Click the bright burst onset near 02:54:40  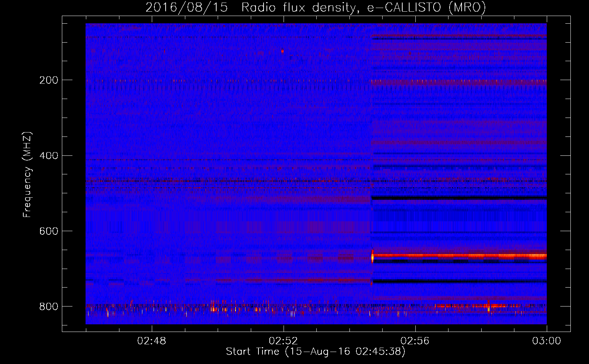click(372, 257)
